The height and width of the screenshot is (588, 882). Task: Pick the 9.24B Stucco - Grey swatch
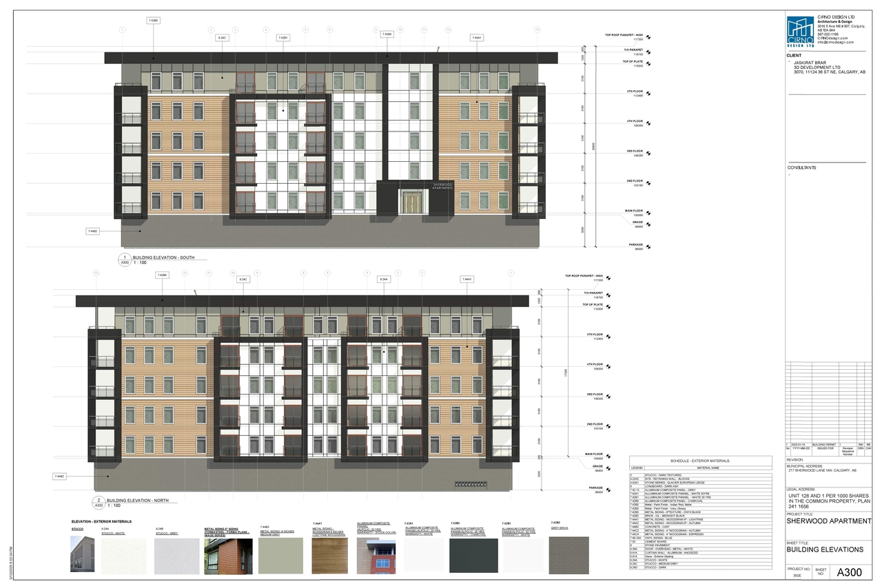(176, 555)
